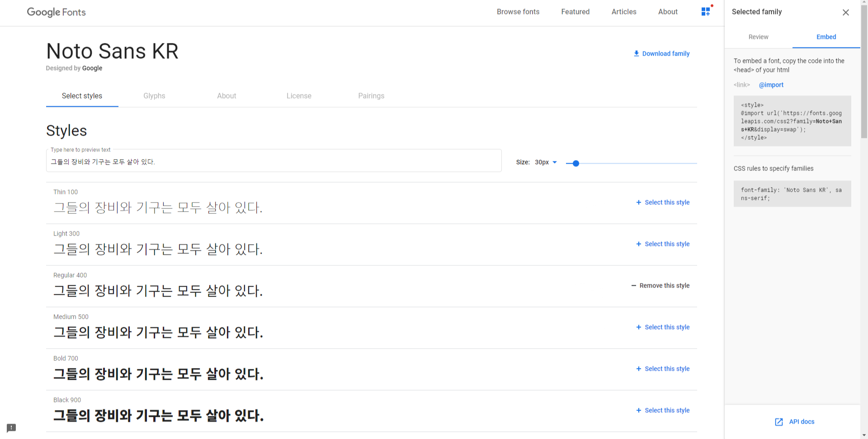Select the Embed tab in side panel
Screen dimensions: 868x439
pos(826,37)
